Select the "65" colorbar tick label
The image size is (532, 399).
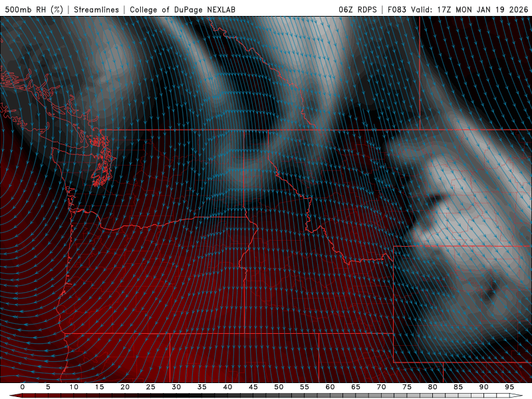pos(356,387)
